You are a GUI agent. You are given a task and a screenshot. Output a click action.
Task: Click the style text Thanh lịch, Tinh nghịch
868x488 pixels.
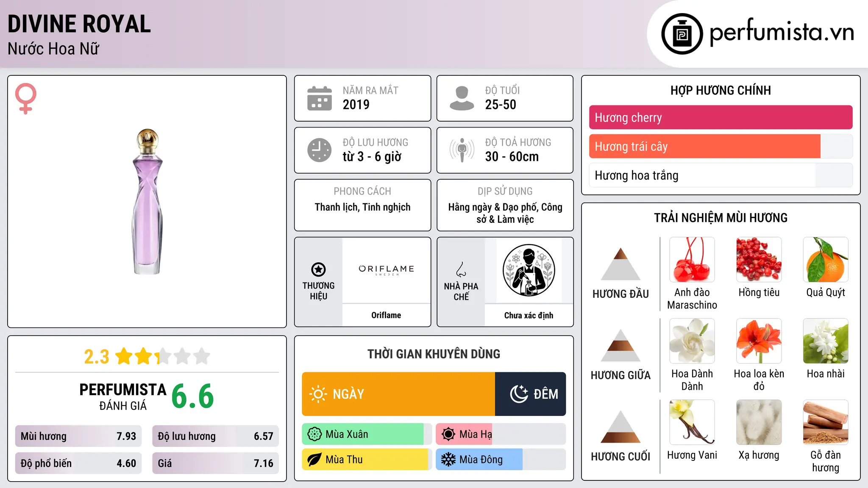[362, 207]
